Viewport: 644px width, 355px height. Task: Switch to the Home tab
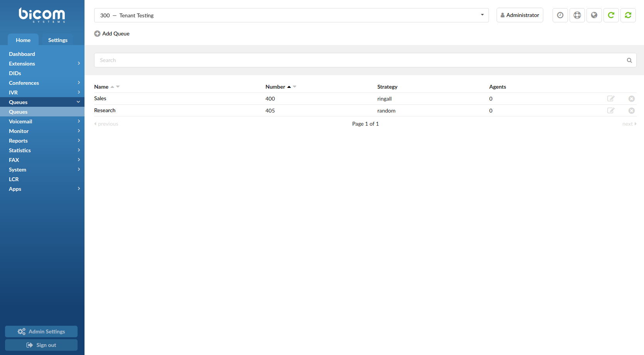pos(23,40)
